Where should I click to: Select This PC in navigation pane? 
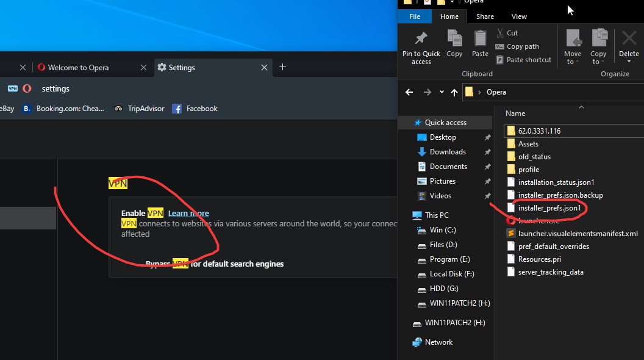click(x=436, y=215)
